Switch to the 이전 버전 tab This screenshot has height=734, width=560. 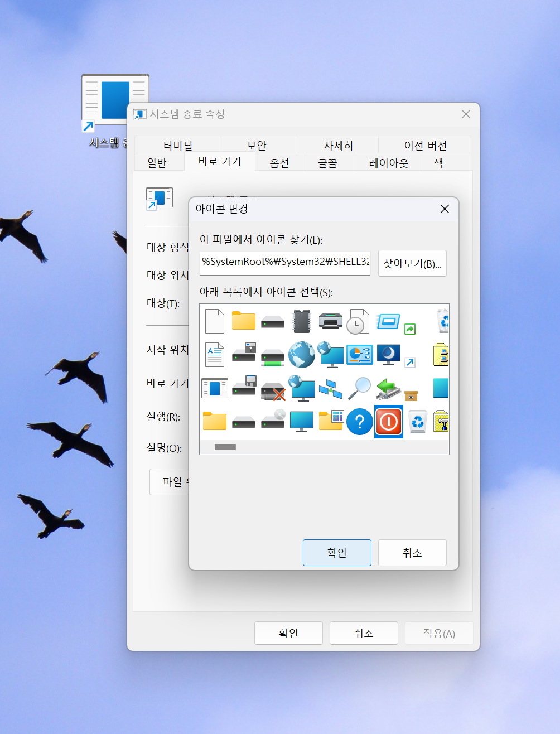tap(426, 146)
